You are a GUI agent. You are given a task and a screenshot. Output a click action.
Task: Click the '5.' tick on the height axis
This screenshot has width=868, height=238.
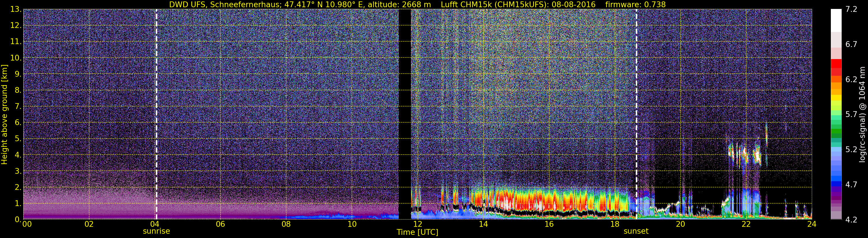pos(18,139)
